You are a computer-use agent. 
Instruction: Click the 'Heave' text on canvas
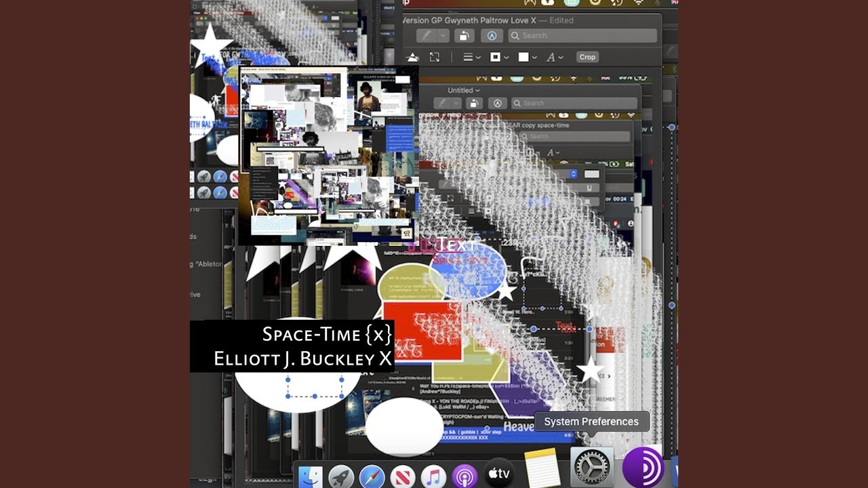point(518,427)
